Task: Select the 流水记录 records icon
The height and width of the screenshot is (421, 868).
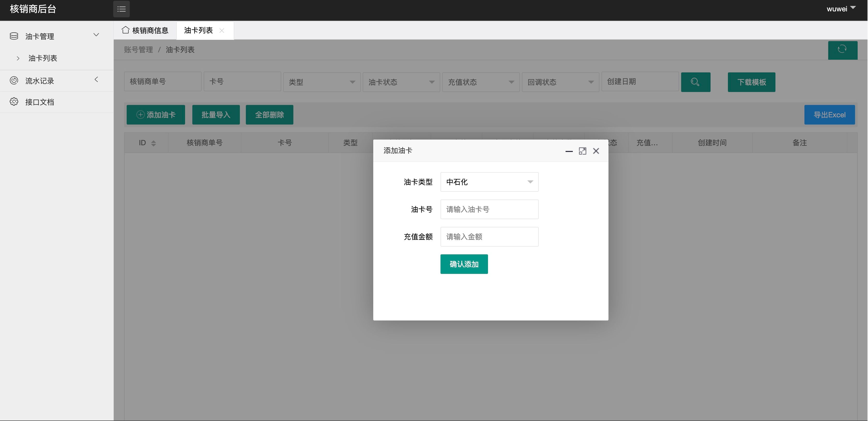Action: point(14,80)
